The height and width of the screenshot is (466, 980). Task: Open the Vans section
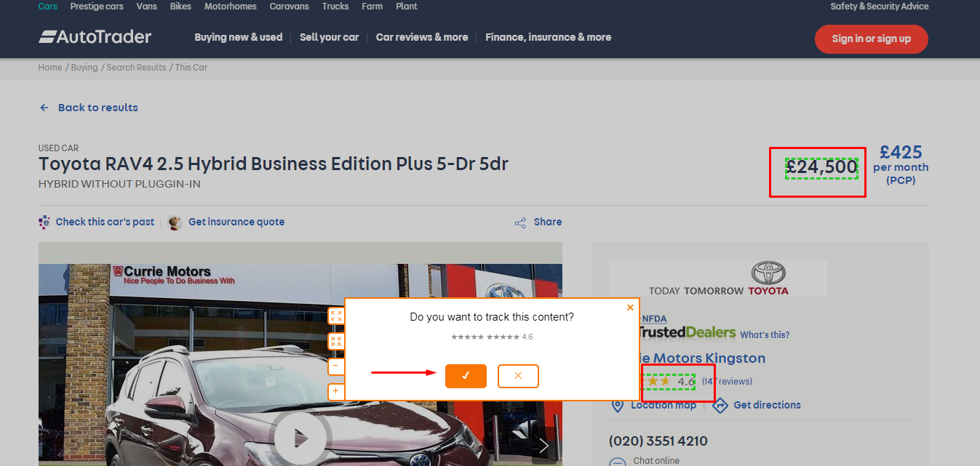tap(147, 7)
